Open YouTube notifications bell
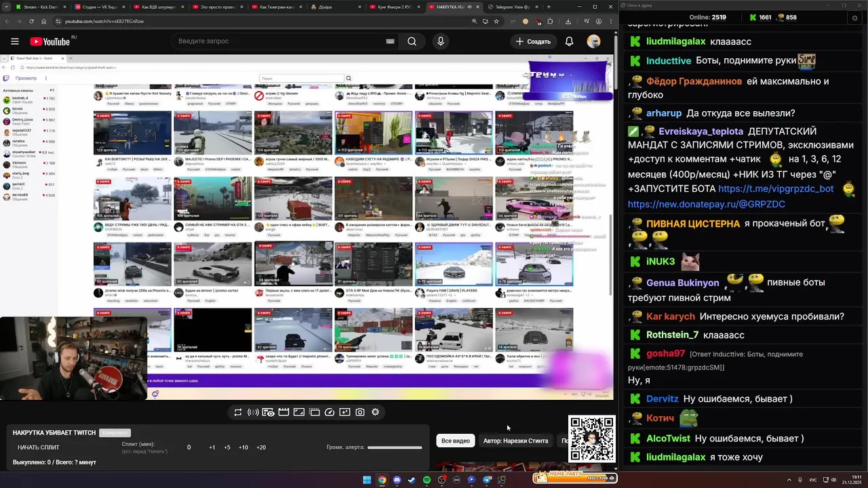868x488 pixels. coord(569,41)
